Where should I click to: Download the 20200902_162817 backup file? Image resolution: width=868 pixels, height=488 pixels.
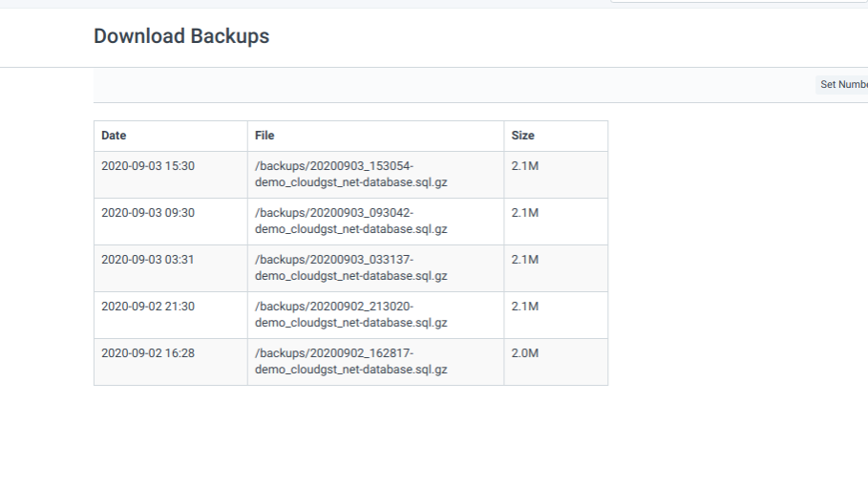(x=351, y=361)
